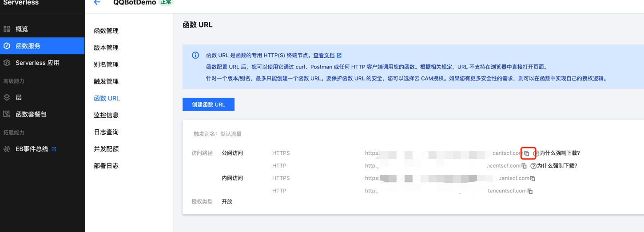Switch to the 触发管理 tab
The image size is (644, 232).
tap(106, 81)
